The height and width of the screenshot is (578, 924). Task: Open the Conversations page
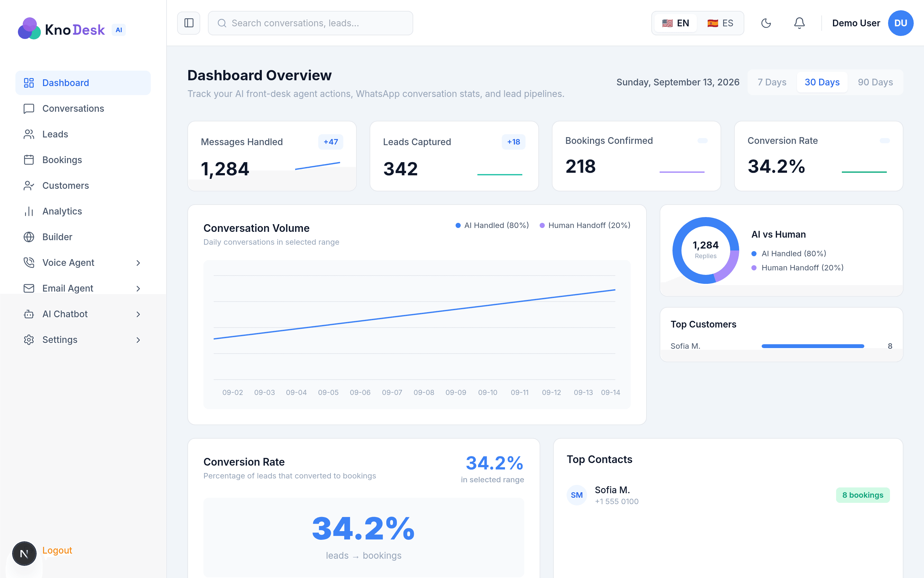click(83, 108)
